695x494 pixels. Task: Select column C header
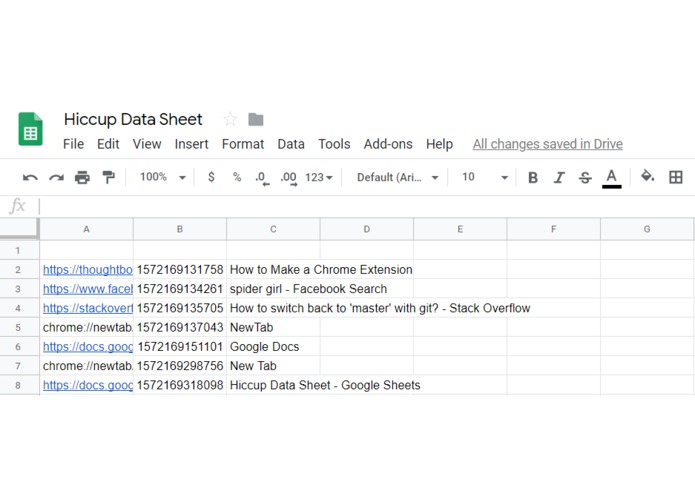pos(273,229)
